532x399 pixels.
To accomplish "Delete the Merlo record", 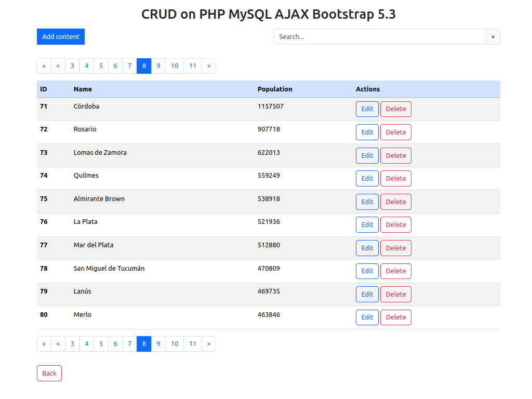I will (395, 317).
